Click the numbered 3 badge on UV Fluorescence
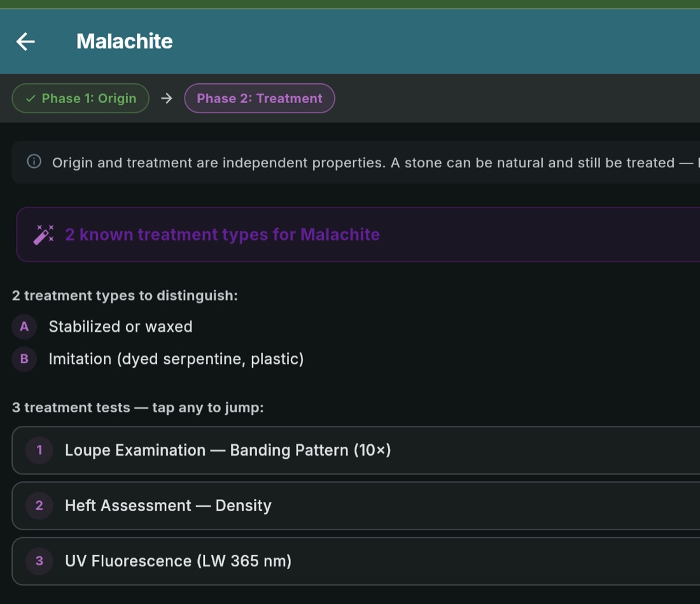 click(x=39, y=561)
